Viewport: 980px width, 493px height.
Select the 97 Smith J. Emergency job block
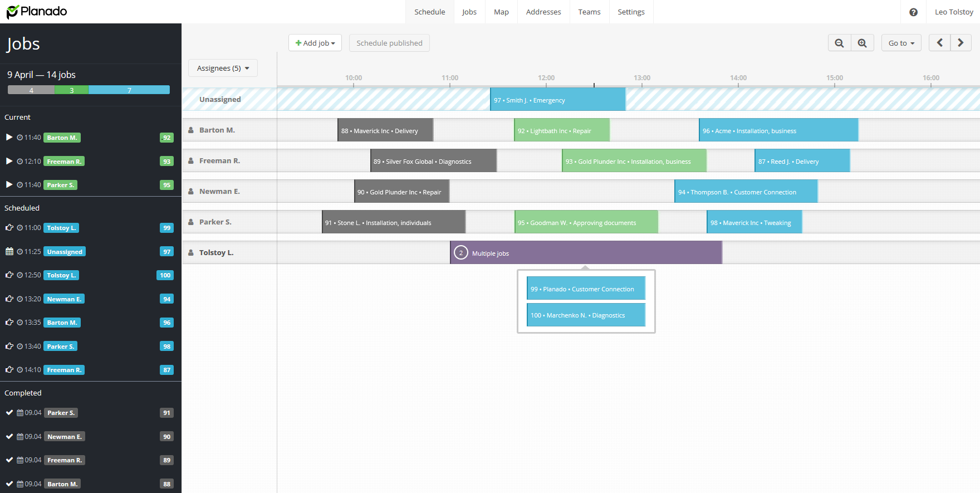point(557,100)
